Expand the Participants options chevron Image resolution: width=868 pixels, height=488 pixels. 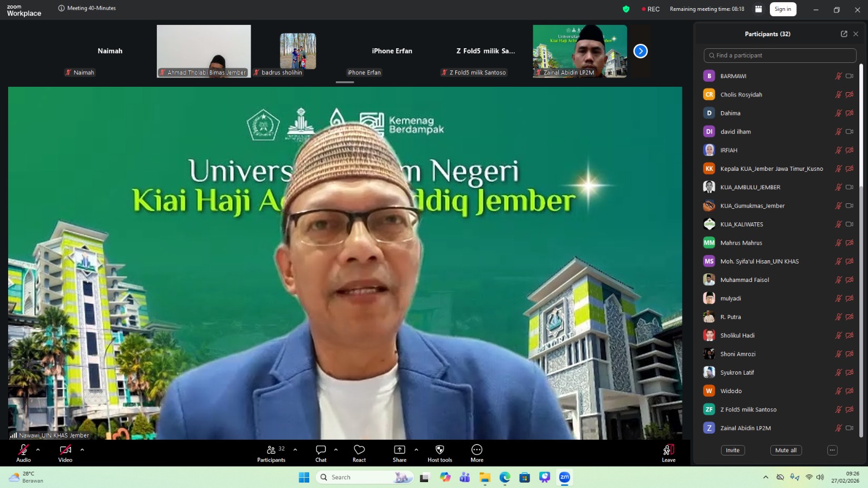coord(295,450)
